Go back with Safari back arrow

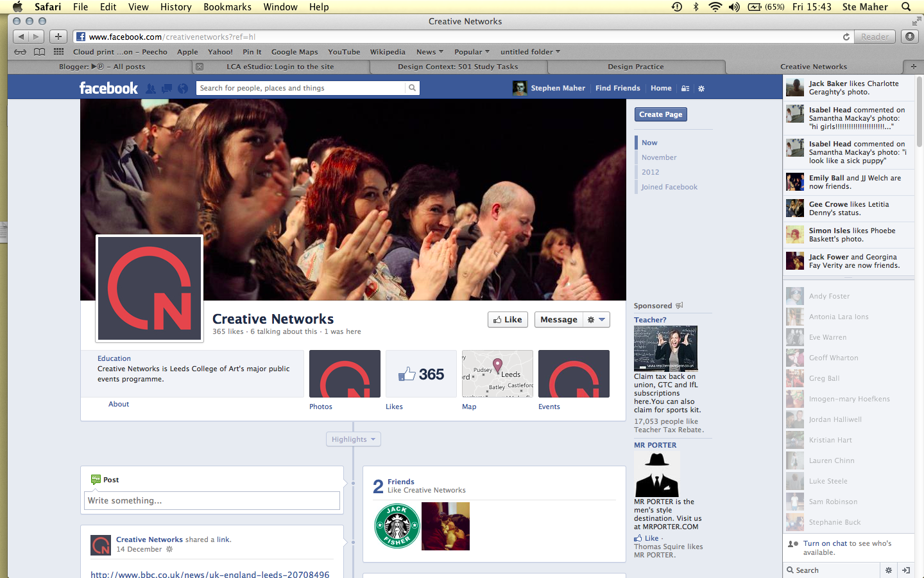[x=21, y=37]
